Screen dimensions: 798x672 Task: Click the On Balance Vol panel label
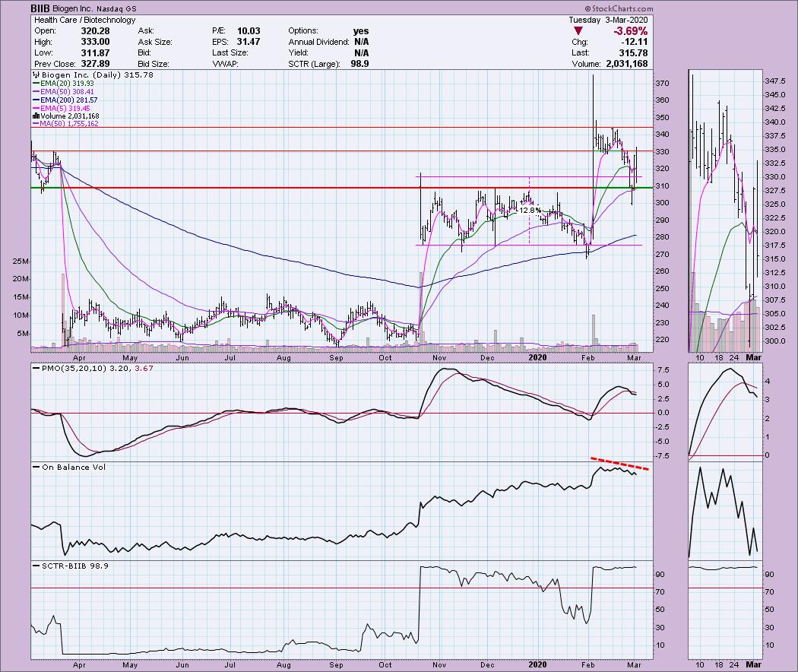click(x=74, y=467)
